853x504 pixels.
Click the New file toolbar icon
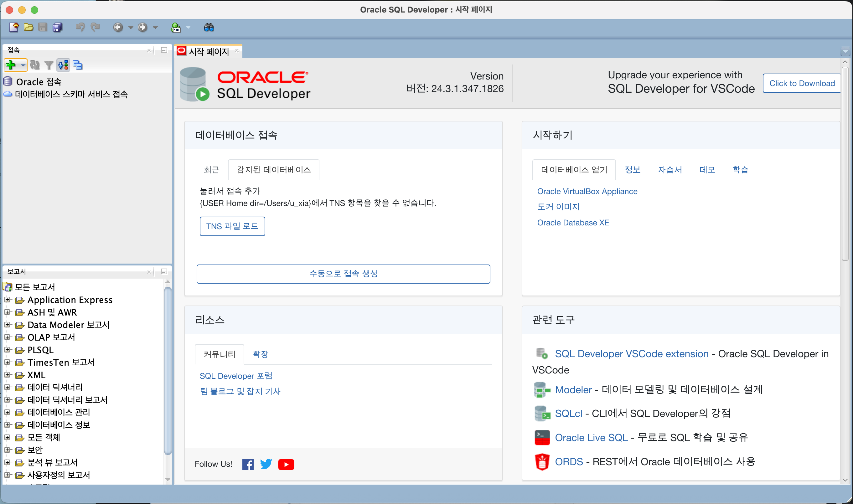coord(14,27)
